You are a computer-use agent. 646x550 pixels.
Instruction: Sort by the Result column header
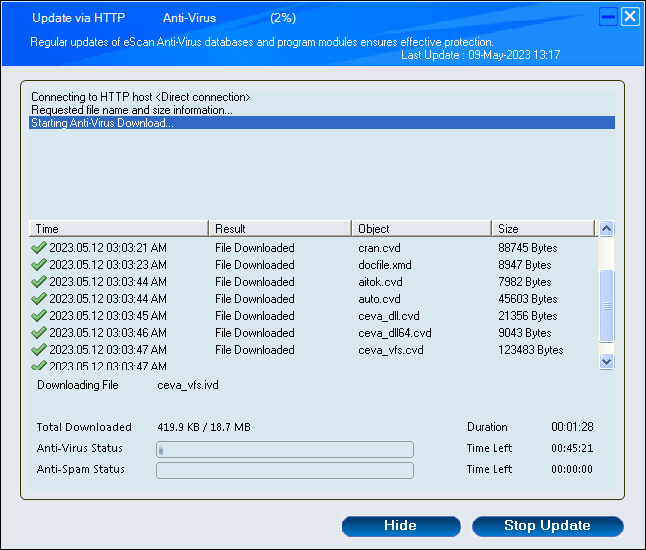[280, 229]
